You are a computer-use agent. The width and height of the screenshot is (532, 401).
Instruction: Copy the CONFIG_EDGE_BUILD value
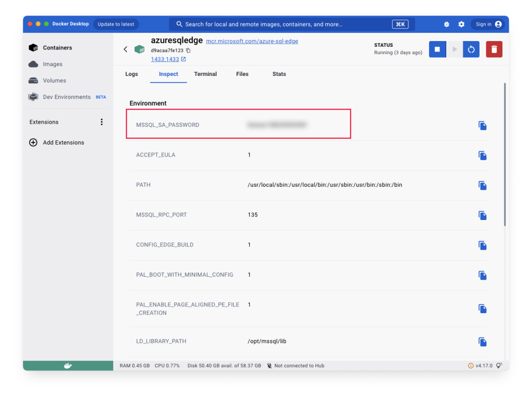point(483,245)
